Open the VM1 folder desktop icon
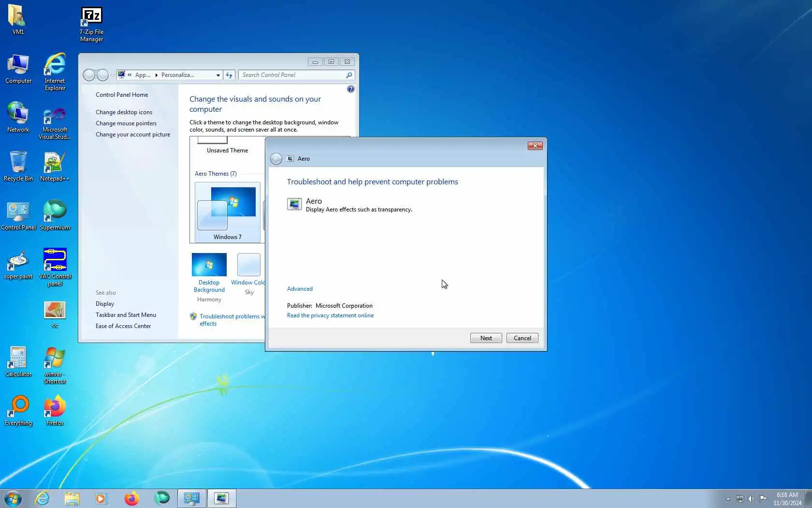Image resolution: width=812 pixels, height=508 pixels. click(x=18, y=19)
